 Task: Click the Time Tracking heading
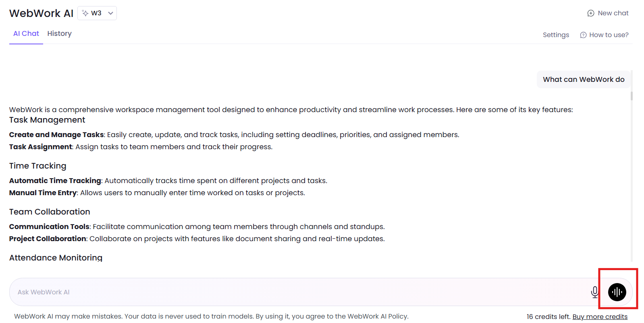click(x=38, y=166)
